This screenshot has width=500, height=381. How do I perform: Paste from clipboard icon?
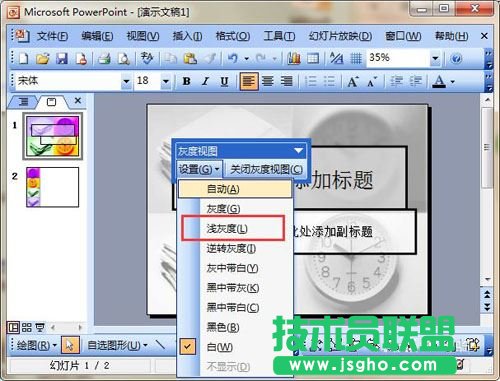(190, 59)
